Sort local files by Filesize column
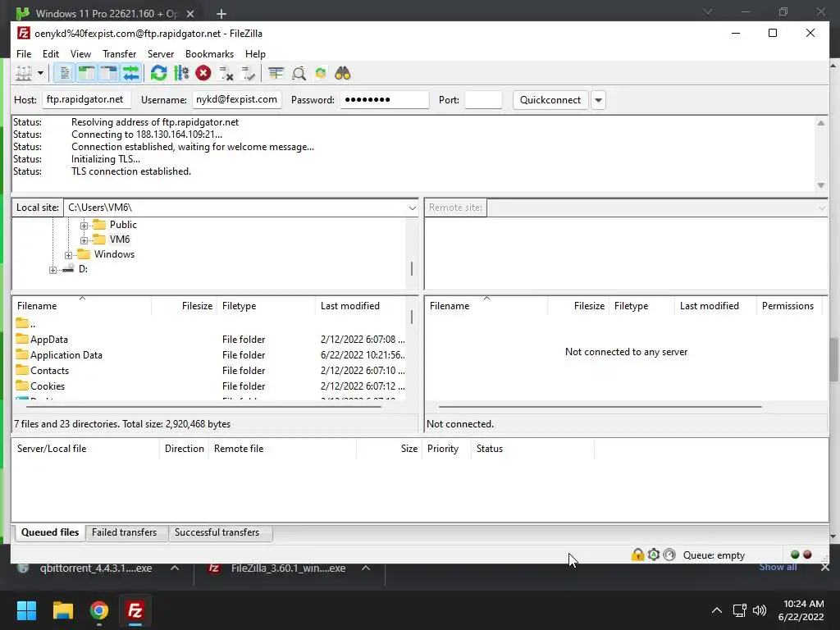The width and height of the screenshot is (840, 630). [x=185, y=306]
